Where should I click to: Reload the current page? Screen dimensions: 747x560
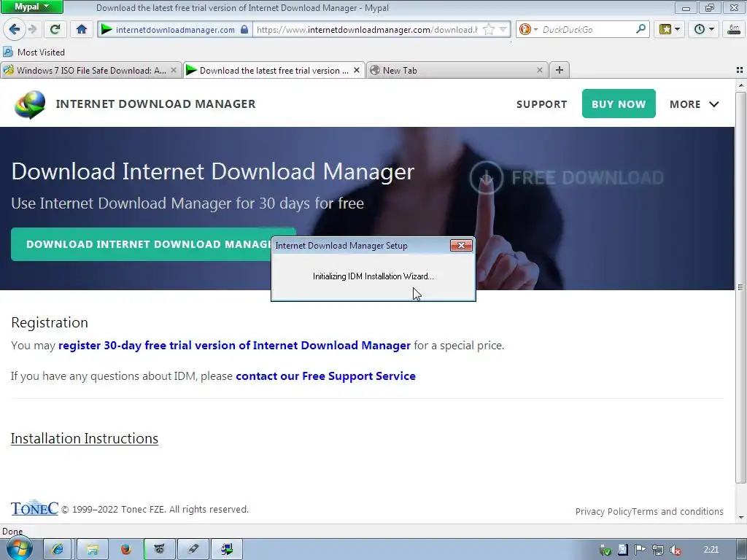[x=55, y=29]
